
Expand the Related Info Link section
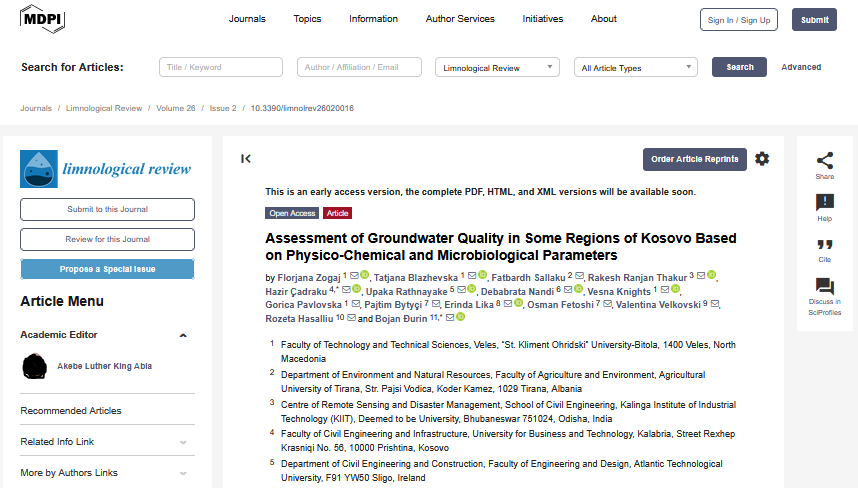coord(183,442)
